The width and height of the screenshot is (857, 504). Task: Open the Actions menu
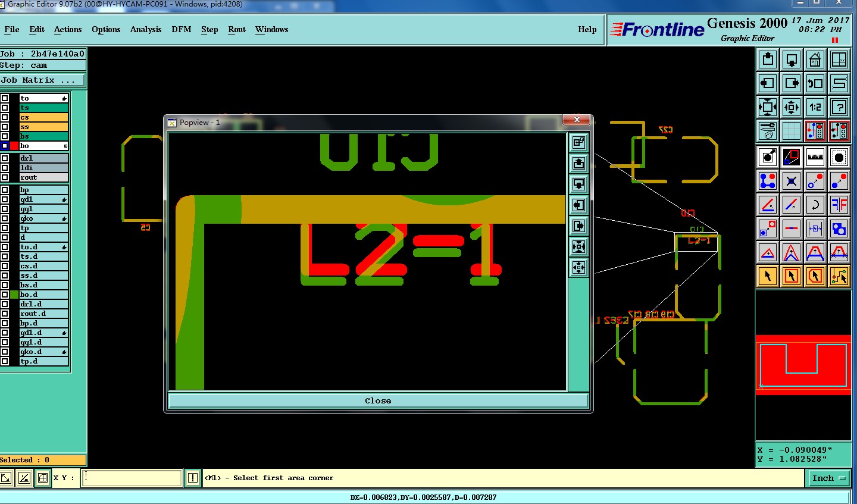[x=68, y=29]
